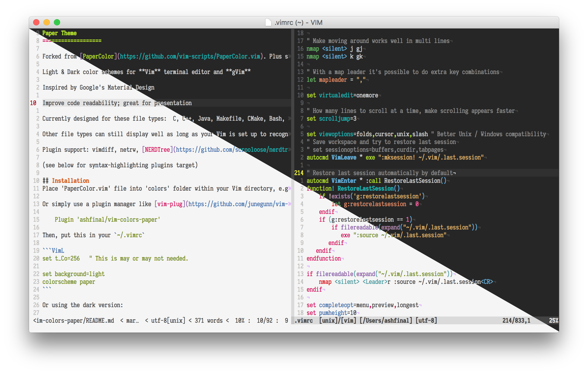Click the yellow minimize window button

pyautogui.click(x=47, y=23)
